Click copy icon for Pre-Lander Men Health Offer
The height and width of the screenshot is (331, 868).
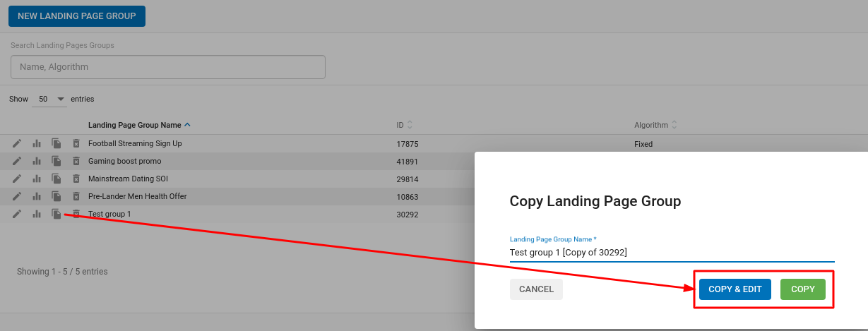pyautogui.click(x=57, y=196)
